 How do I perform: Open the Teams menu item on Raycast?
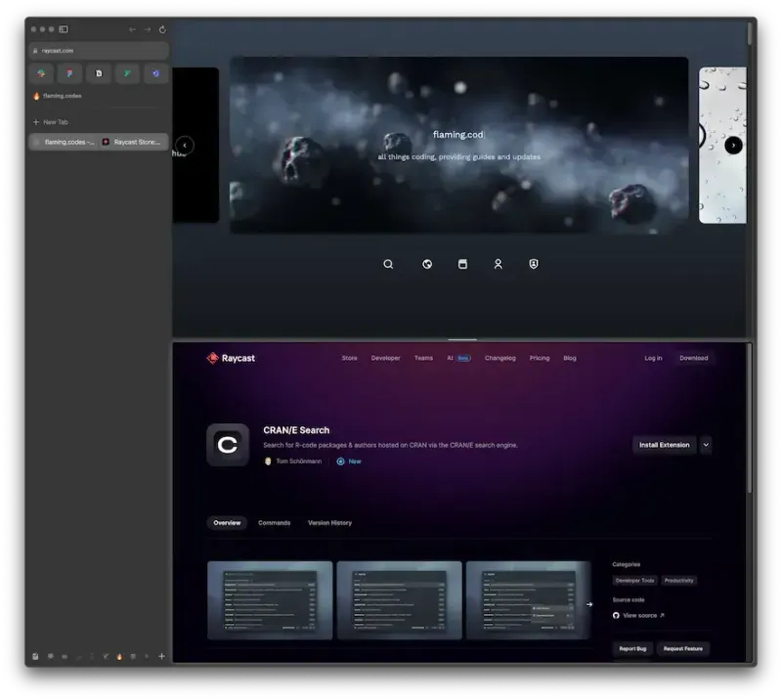(x=423, y=358)
